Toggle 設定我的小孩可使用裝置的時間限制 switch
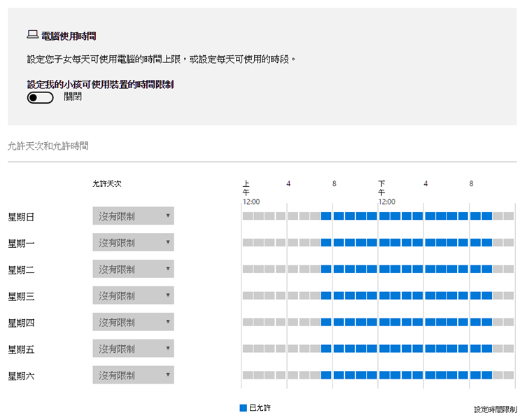Viewport: 527px width, 420px height. [x=40, y=98]
